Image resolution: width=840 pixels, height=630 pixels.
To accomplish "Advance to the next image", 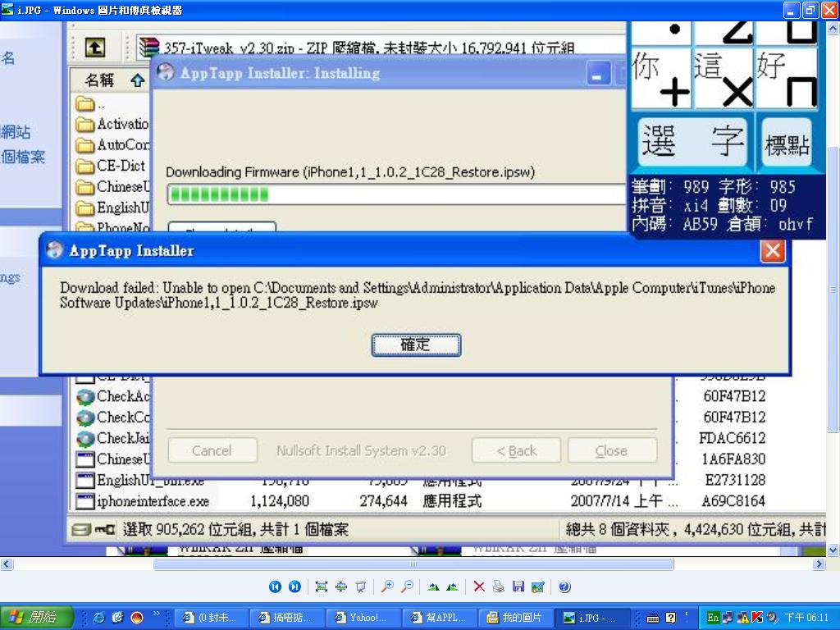I will [294, 587].
